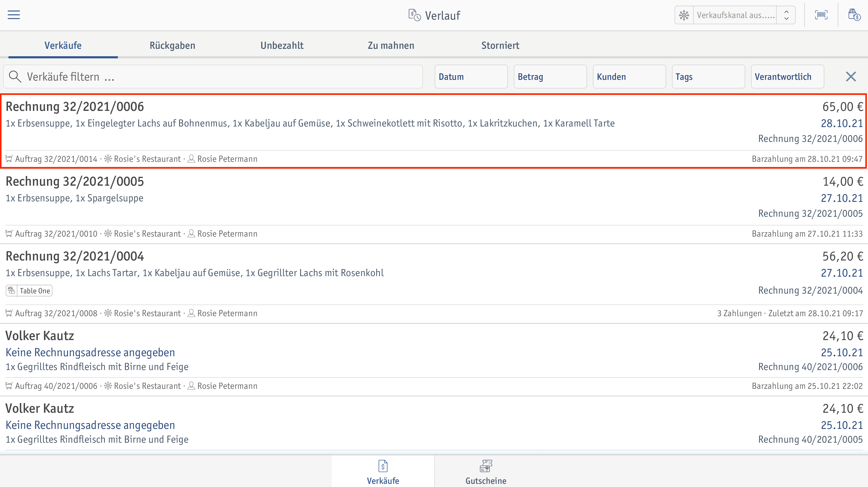Click the 14,00 € amount

843,181
